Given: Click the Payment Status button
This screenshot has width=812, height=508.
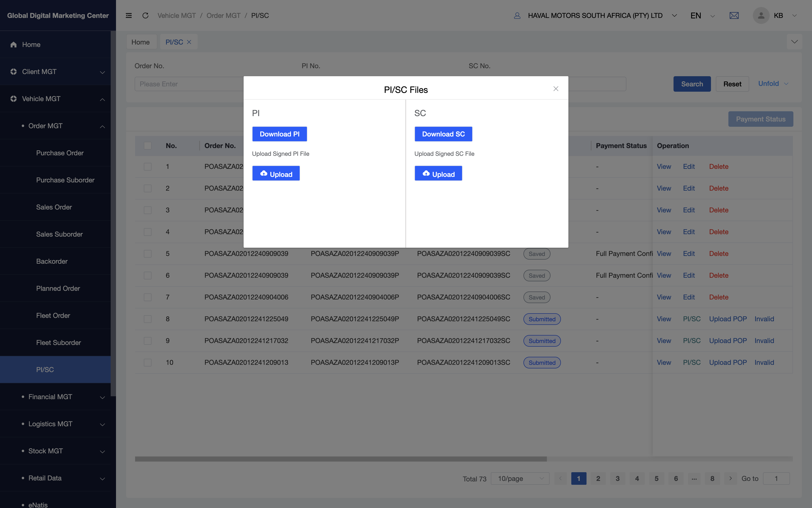Looking at the screenshot, I should pyautogui.click(x=761, y=119).
